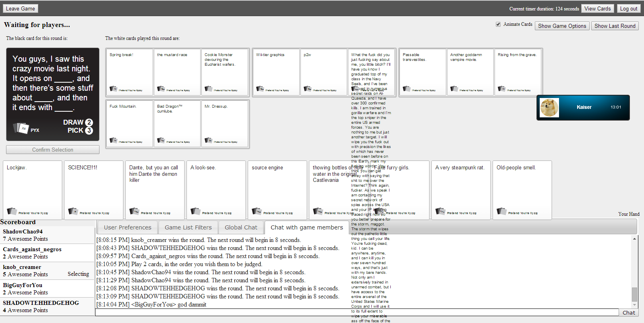Click deck icon on 'p2w' card
644x323 pixels.
pyautogui.click(x=308, y=89)
